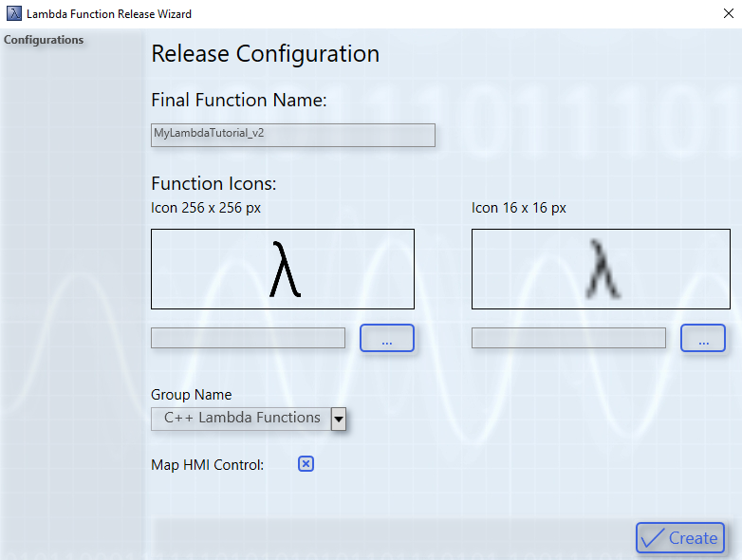Select the Configurations sidebar tab

coord(44,40)
